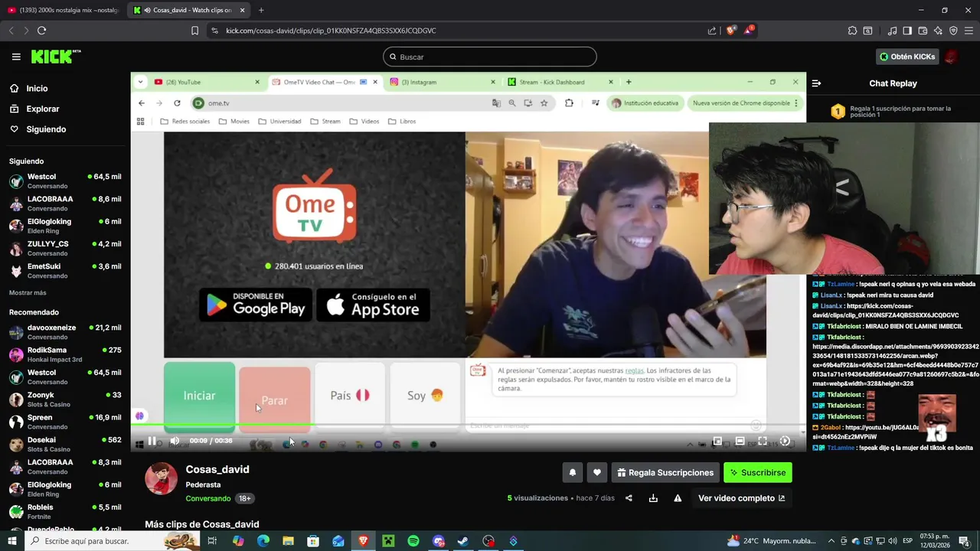Open davooxeneize recommended channel
The image size is (980, 551).
(65, 332)
